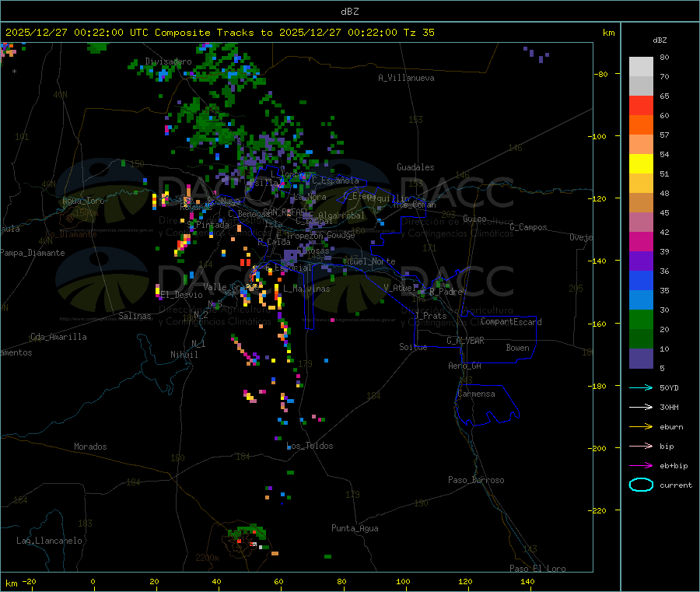700x592 pixels.
Task: Click the amber 51 dBZ legend swatch
Action: (641, 183)
